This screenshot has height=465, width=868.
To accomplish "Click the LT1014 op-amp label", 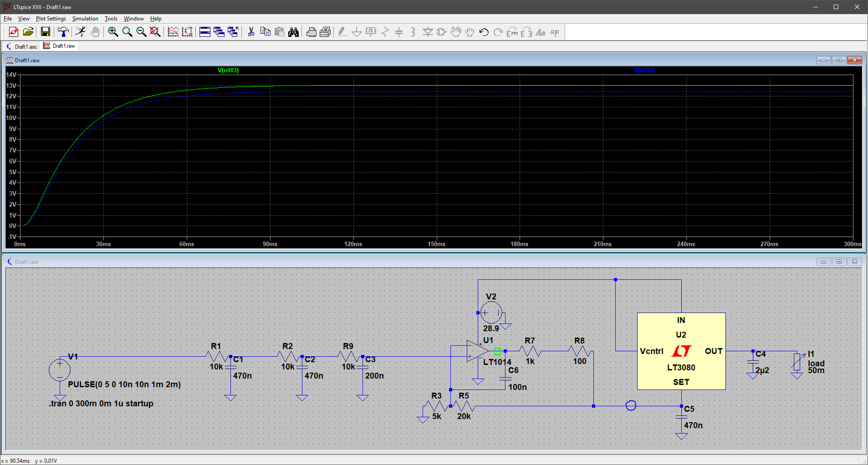I will (497, 362).
